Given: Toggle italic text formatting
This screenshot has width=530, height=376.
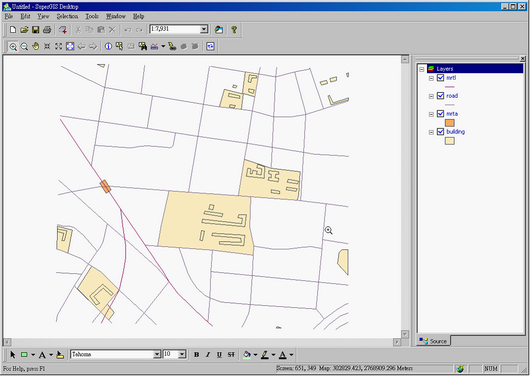Looking at the screenshot, I should click(x=208, y=355).
